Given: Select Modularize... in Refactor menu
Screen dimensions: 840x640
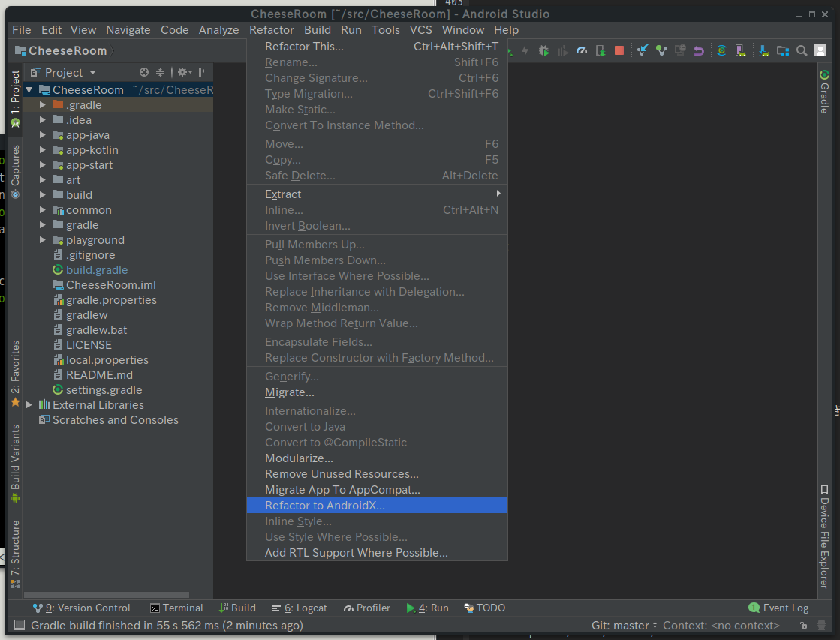Looking at the screenshot, I should (377, 458).
